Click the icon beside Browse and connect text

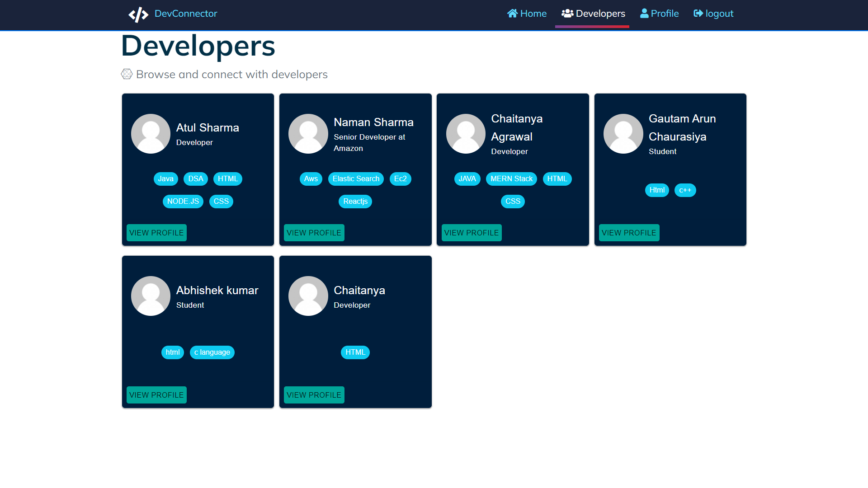(127, 74)
